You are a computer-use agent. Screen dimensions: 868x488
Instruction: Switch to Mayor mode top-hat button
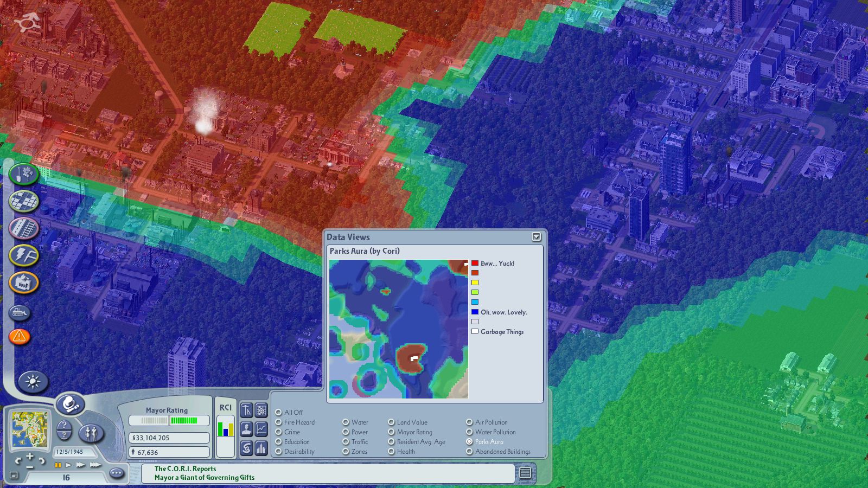71,404
